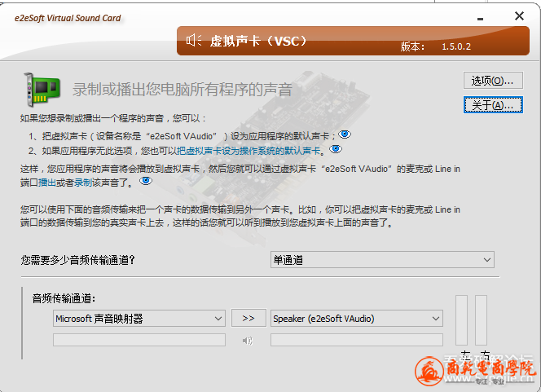
Task: Click the eye icon after 默认声卡；on line 1
Action: tap(345, 134)
